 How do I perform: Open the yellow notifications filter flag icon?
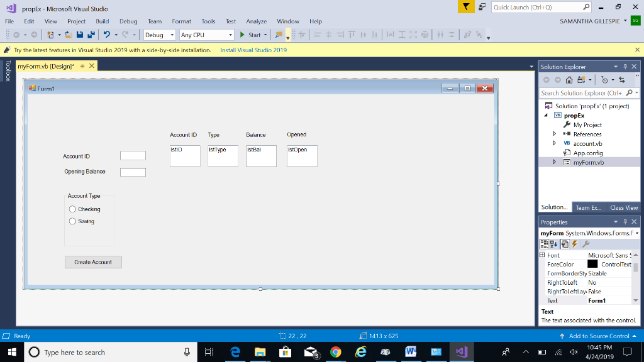[x=466, y=6]
